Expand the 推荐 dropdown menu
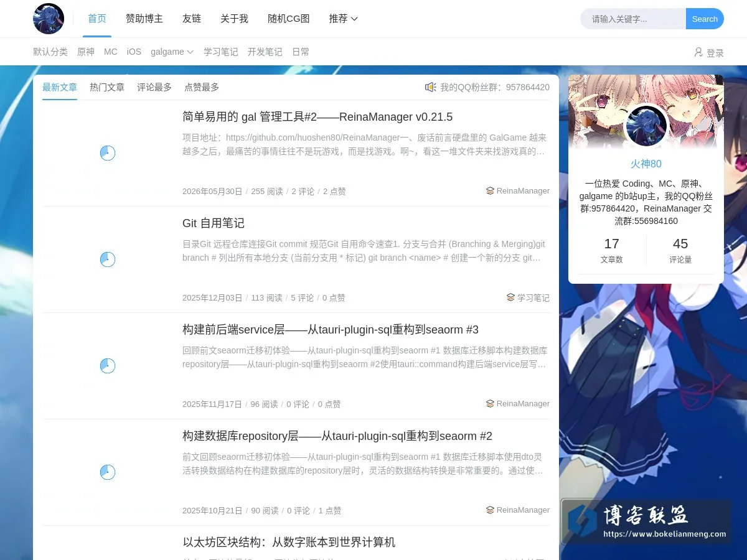Viewport: 747px width, 560px height. (x=344, y=19)
